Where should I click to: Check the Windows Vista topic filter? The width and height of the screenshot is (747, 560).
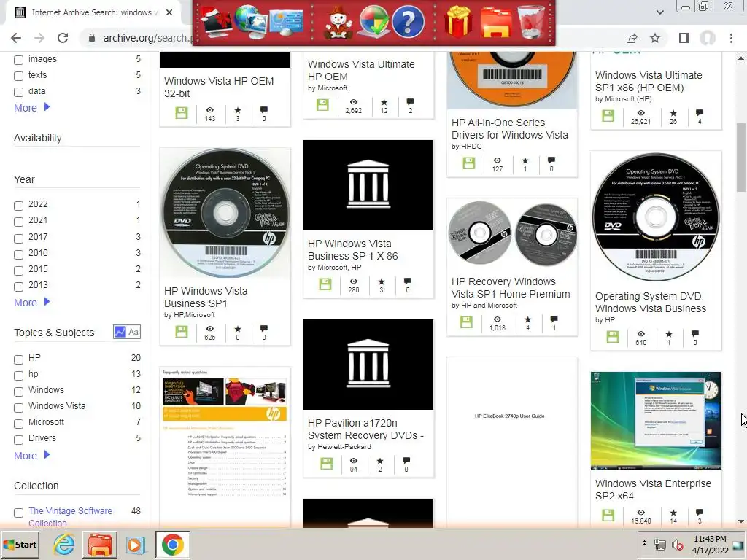(x=18, y=408)
